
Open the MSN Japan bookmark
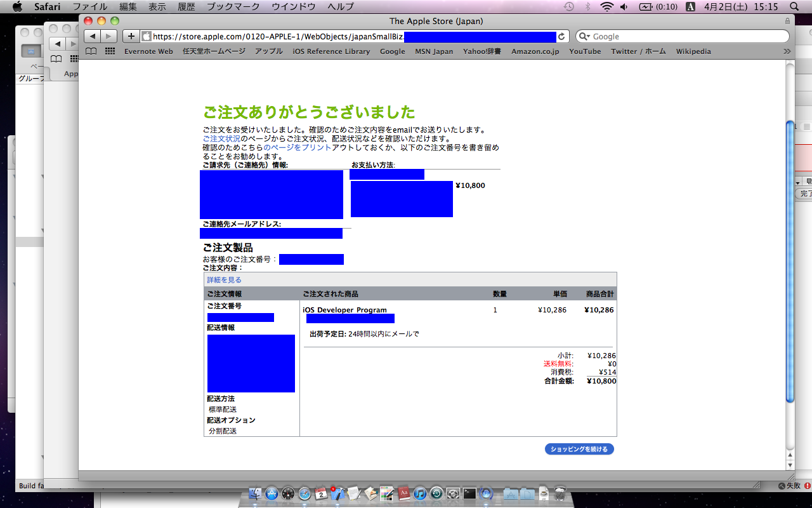[434, 51]
